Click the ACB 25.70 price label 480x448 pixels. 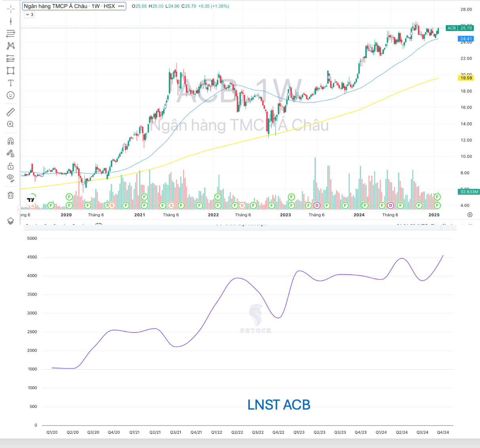pyautogui.click(x=459, y=28)
